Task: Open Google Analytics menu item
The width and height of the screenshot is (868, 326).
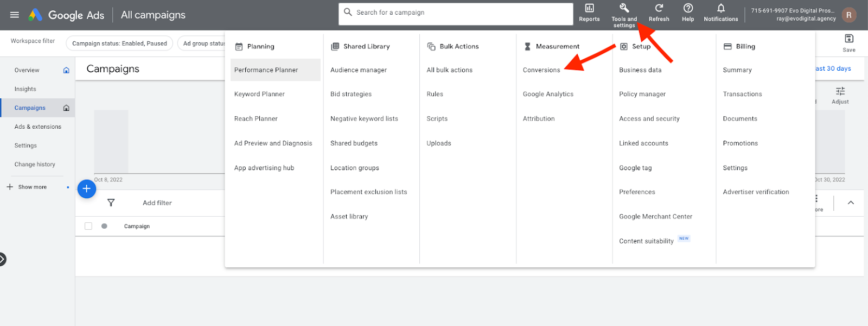Action: [548, 94]
